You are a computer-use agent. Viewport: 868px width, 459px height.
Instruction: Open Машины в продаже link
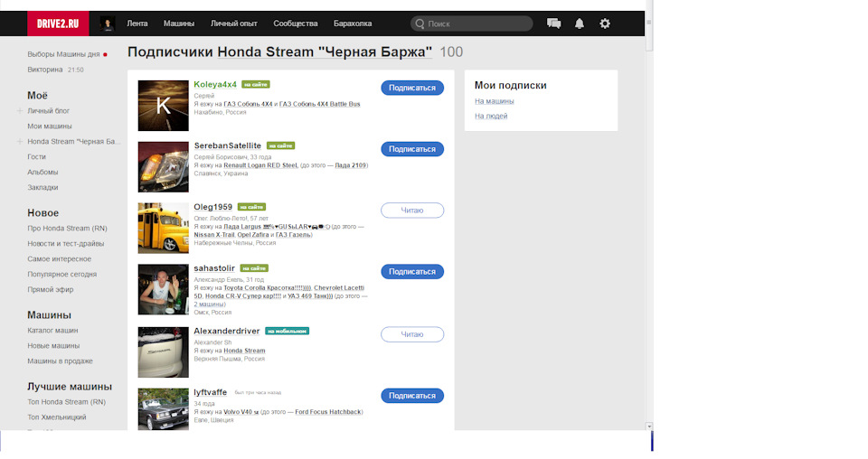click(61, 361)
